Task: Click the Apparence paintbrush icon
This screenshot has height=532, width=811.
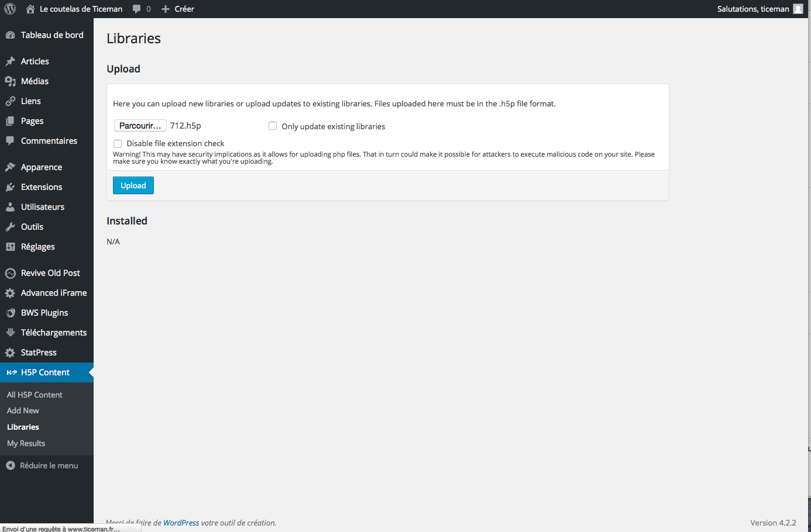Action: point(10,167)
